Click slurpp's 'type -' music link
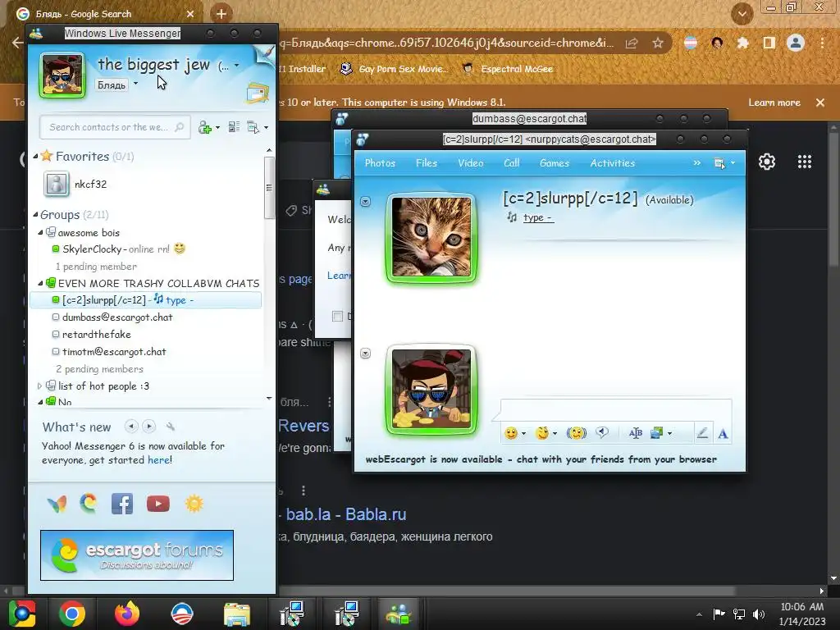The height and width of the screenshot is (630, 840). (x=538, y=217)
